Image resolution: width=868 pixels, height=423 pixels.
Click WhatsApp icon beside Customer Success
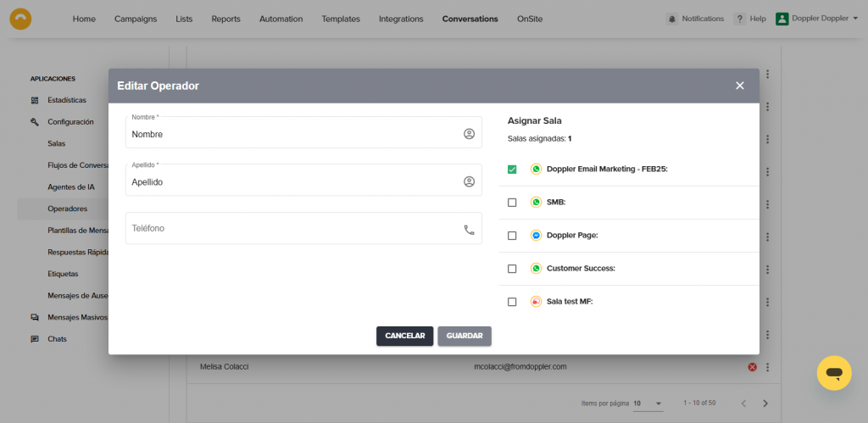point(536,269)
